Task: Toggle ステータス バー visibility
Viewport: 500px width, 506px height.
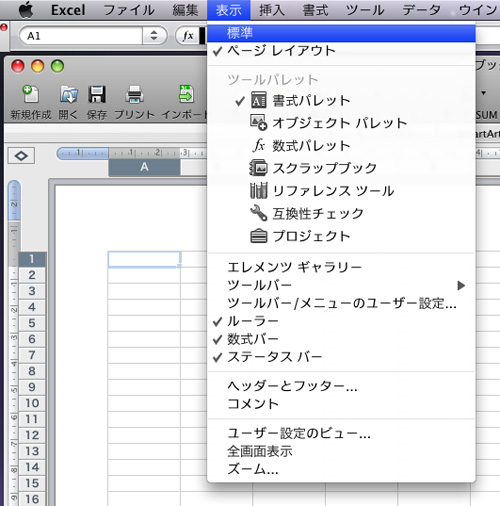Action: coord(341,357)
